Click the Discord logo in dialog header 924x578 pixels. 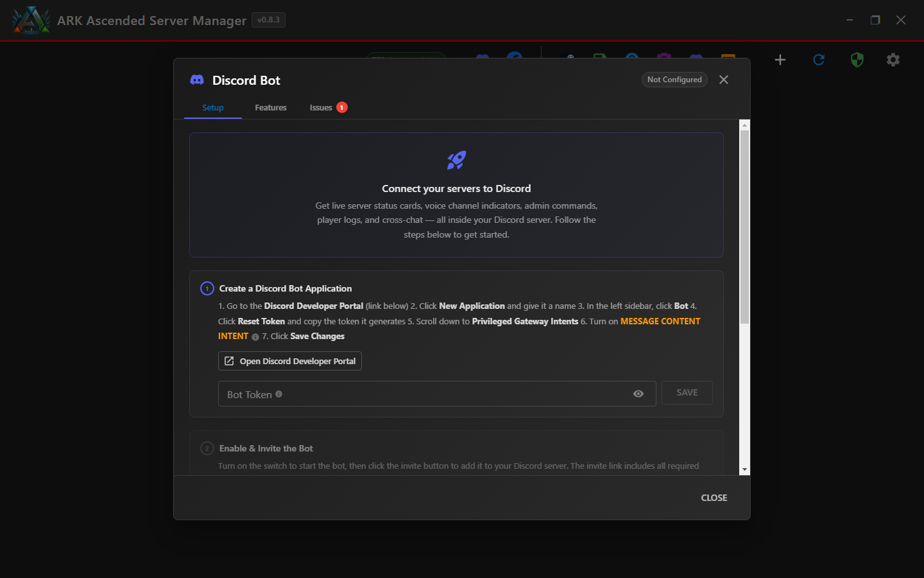tap(197, 80)
